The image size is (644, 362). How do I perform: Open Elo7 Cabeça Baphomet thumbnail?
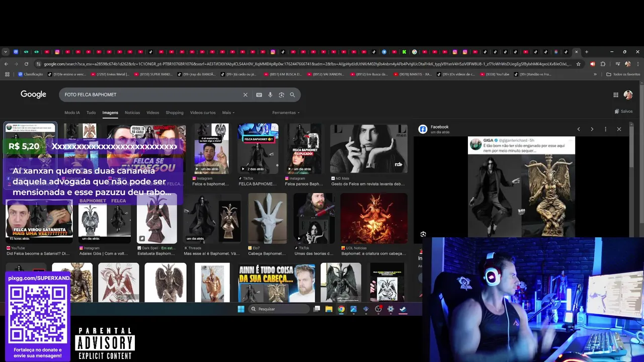(267, 218)
